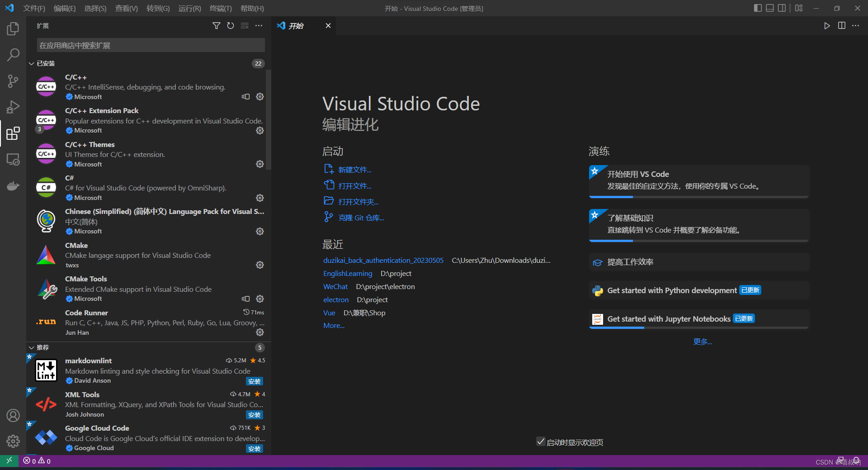Toggle bottom panel visibility
The image size is (868, 470).
[x=770, y=8]
